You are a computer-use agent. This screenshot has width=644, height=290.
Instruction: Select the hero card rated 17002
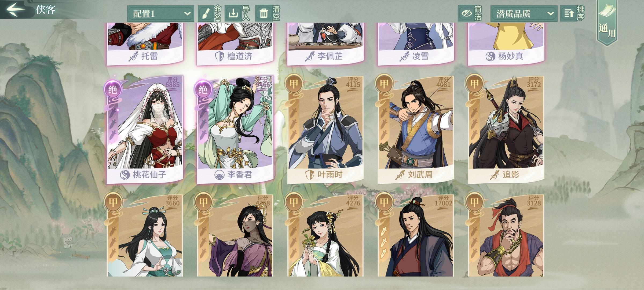tap(416, 235)
